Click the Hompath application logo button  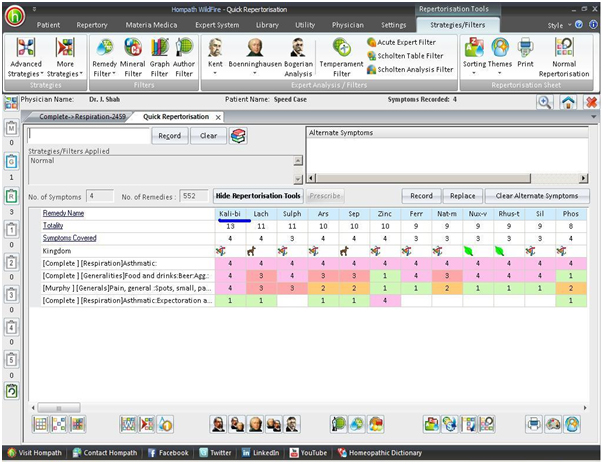coord(15,16)
